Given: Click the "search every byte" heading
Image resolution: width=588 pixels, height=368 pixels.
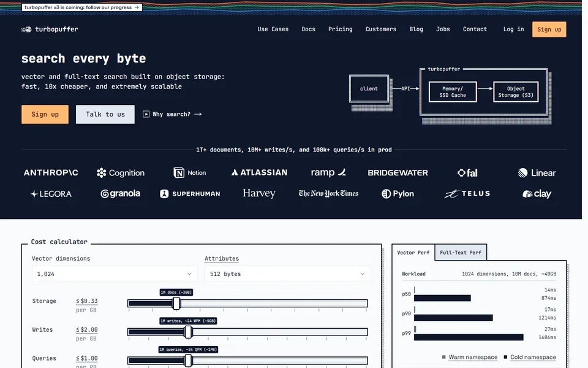Looking at the screenshot, I should coord(84,59).
